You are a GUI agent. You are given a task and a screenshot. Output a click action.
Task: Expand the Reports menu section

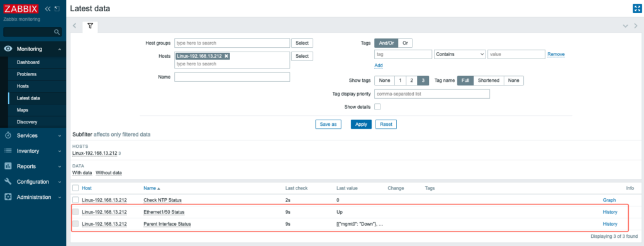point(60,166)
